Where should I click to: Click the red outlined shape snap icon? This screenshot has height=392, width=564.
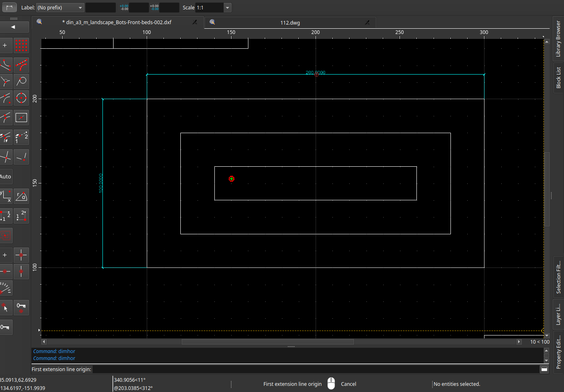click(5, 236)
